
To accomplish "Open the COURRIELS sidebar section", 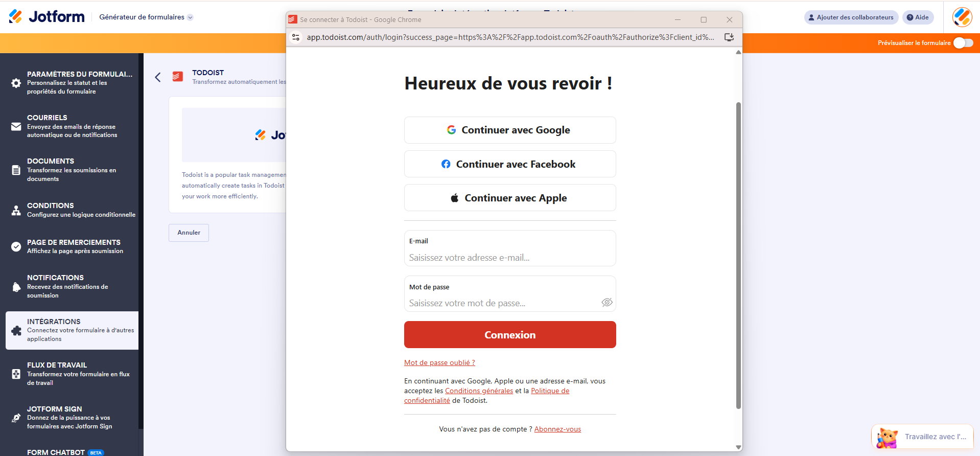I will coord(72,126).
